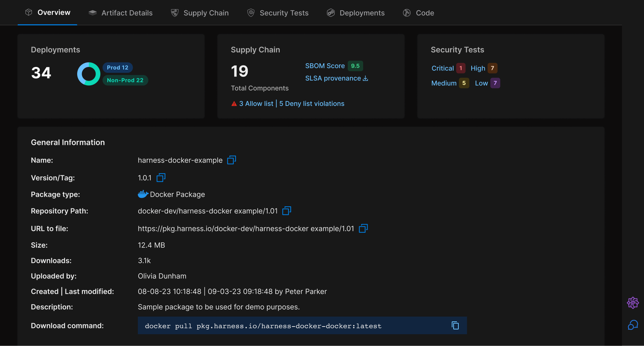The width and height of the screenshot is (644, 346).
Task: Download the SLSA provenance link
Action: click(x=333, y=78)
